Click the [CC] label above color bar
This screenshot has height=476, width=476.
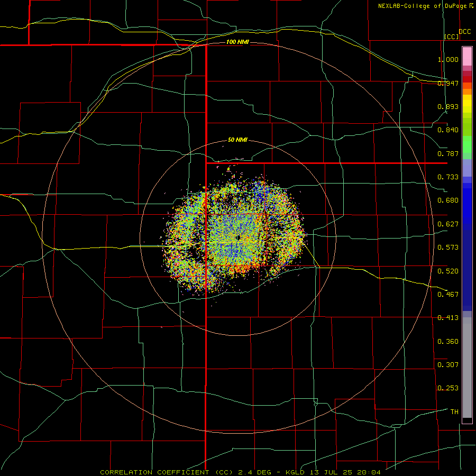pos(452,36)
